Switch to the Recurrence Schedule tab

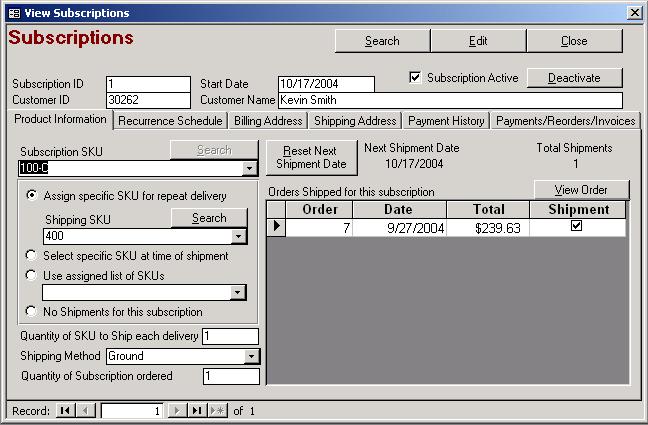170,121
